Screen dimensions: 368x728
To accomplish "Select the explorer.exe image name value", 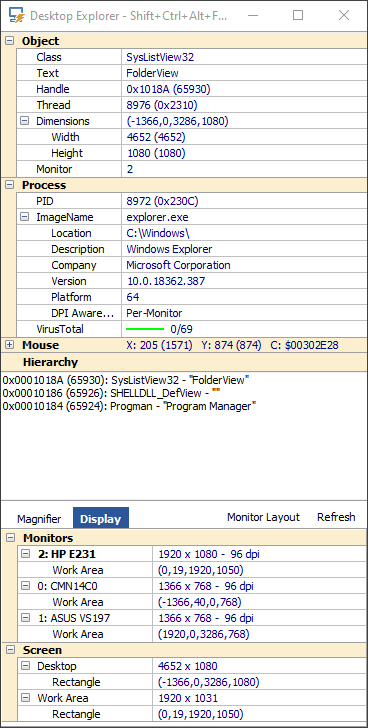I will pos(157,217).
